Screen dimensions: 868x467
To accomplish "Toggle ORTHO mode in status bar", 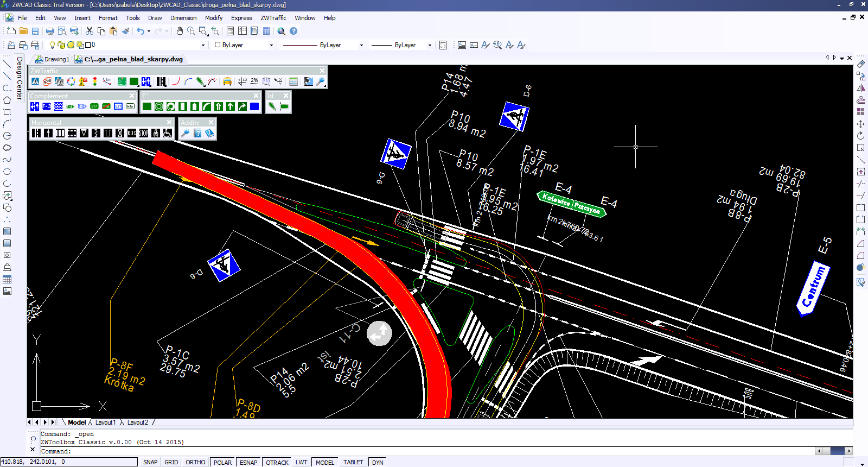I will 195,462.
